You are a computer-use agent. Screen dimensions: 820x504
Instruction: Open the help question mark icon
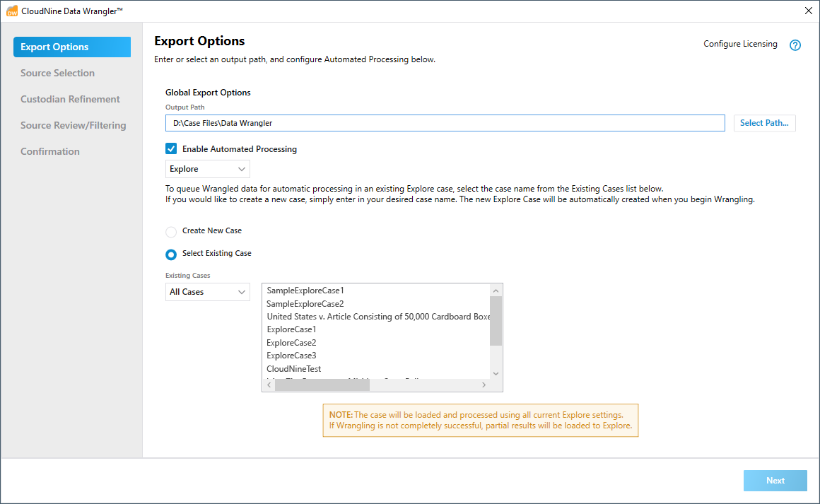pyautogui.click(x=795, y=45)
